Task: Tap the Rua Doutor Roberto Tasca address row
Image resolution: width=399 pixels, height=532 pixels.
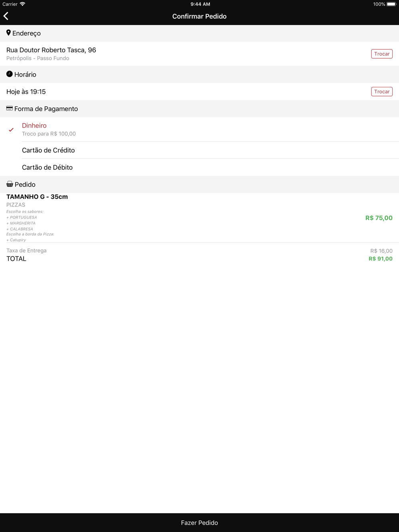Action: [x=199, y=54]
